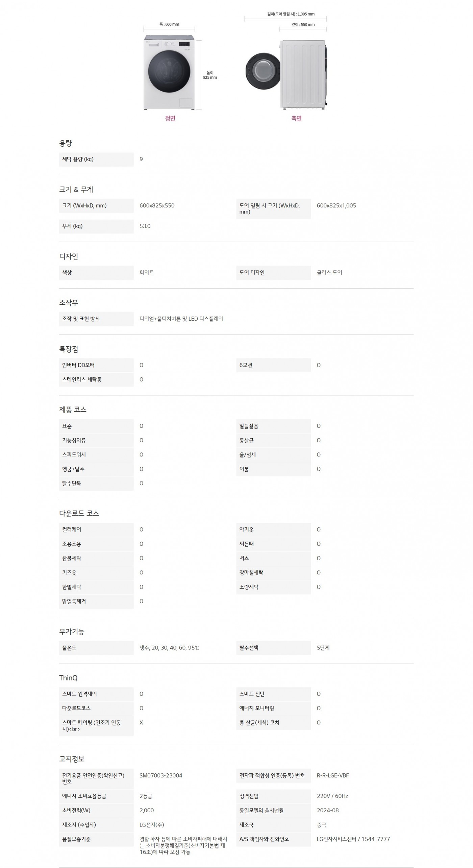The image size is (473, 868).
Task: Select the safety certification number SM07003-23004
Action: tap(161, 775)
